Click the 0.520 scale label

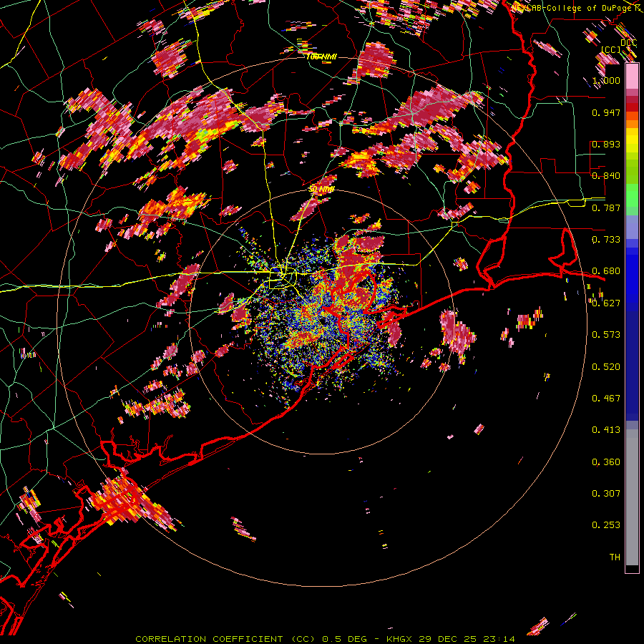(606, 367)
